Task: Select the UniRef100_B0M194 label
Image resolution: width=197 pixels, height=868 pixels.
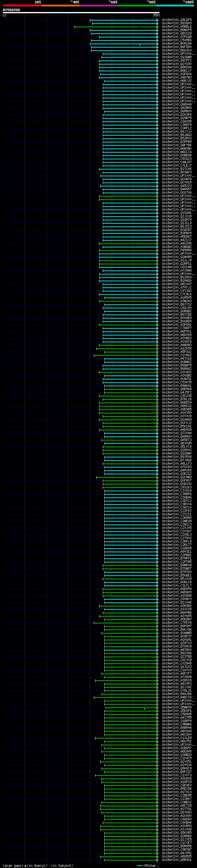Action: [177, 43]
